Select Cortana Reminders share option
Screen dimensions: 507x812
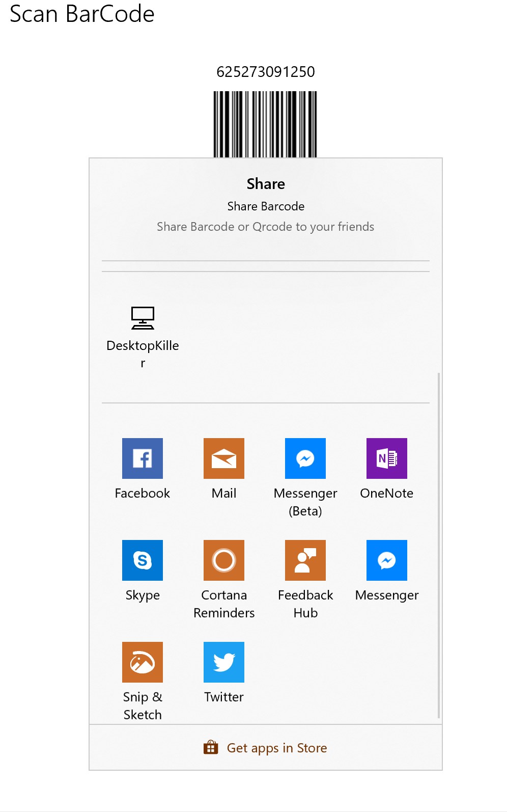[224, 579]
